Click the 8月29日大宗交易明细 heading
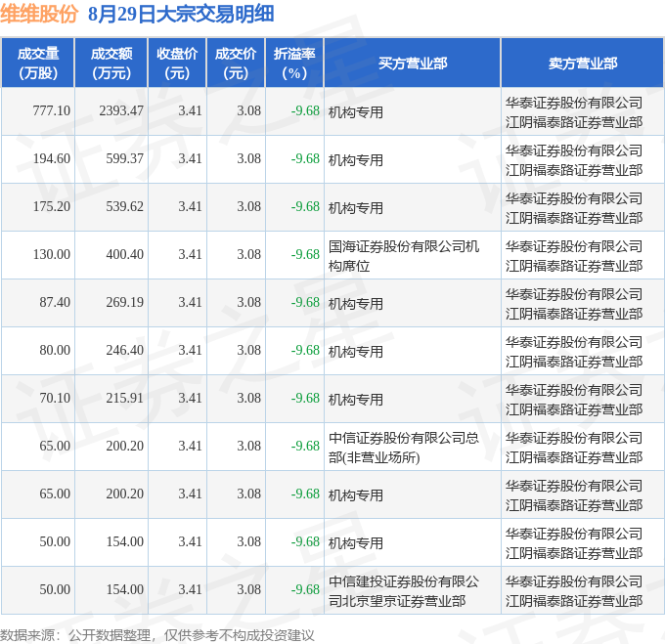Viewport: 665px width, 644px height. pos(181,14)
